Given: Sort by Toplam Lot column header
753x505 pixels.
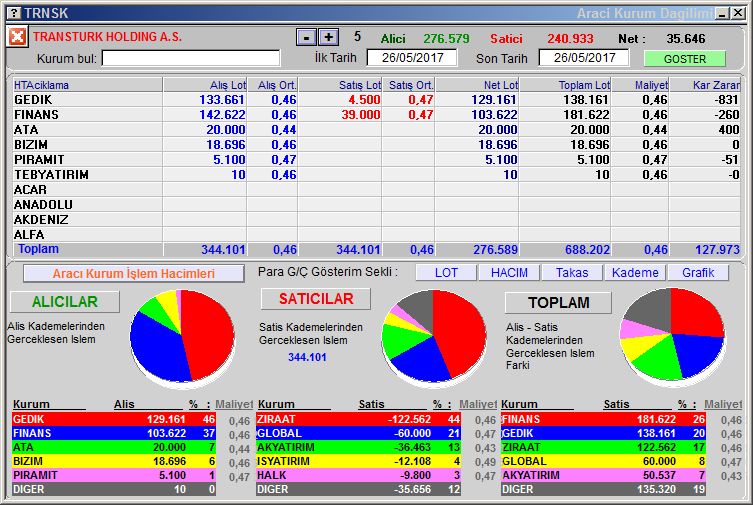Looking at the screenshot, I should [565, 85].
